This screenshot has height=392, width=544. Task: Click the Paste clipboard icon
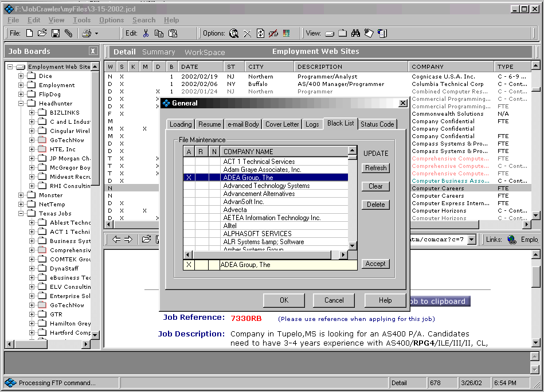173,33
